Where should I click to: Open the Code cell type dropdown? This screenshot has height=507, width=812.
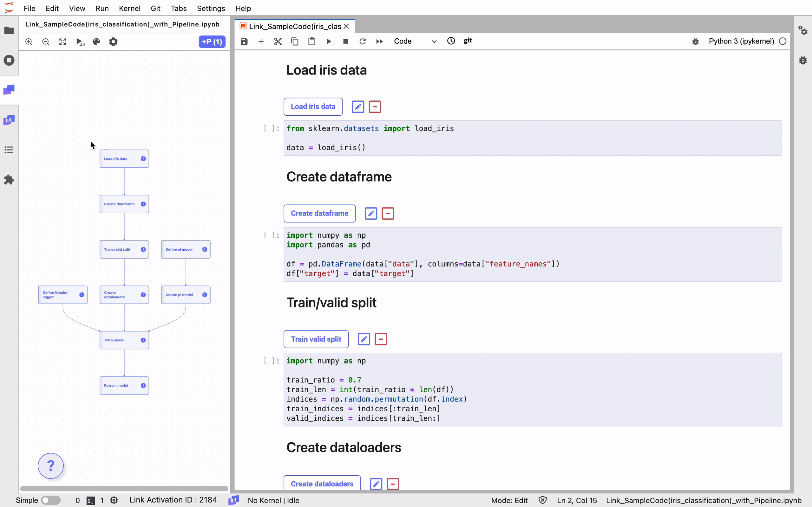[x=415, y=41]
